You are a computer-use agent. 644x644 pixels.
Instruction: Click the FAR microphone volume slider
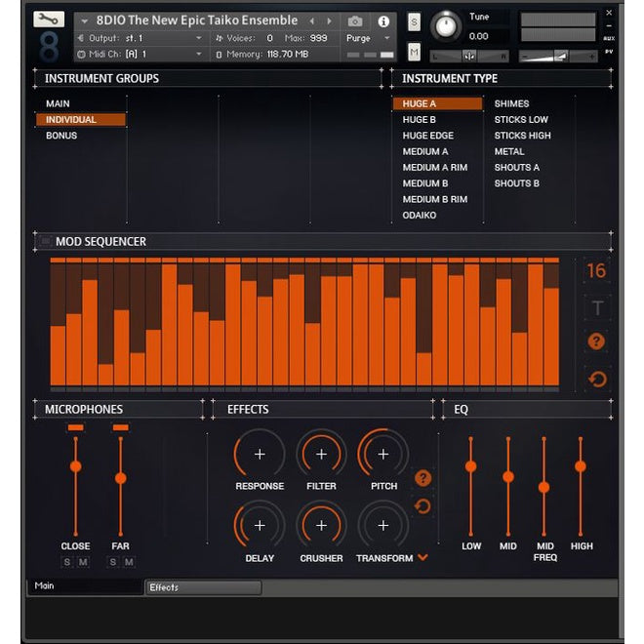click(120, 478)
